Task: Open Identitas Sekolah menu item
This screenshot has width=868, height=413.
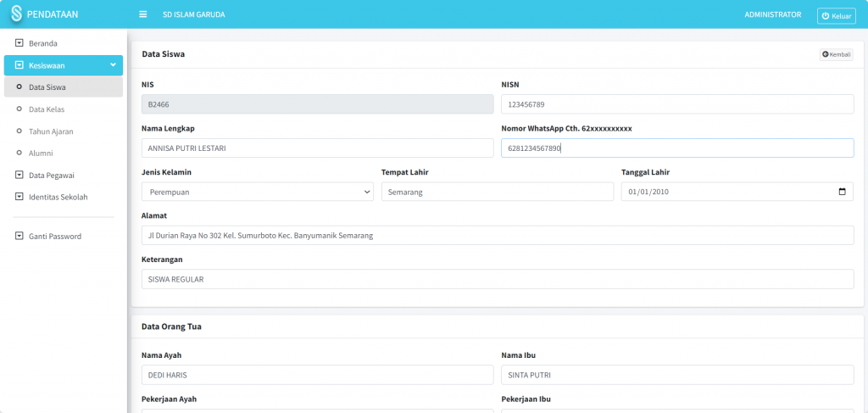Action: [64, 197]
